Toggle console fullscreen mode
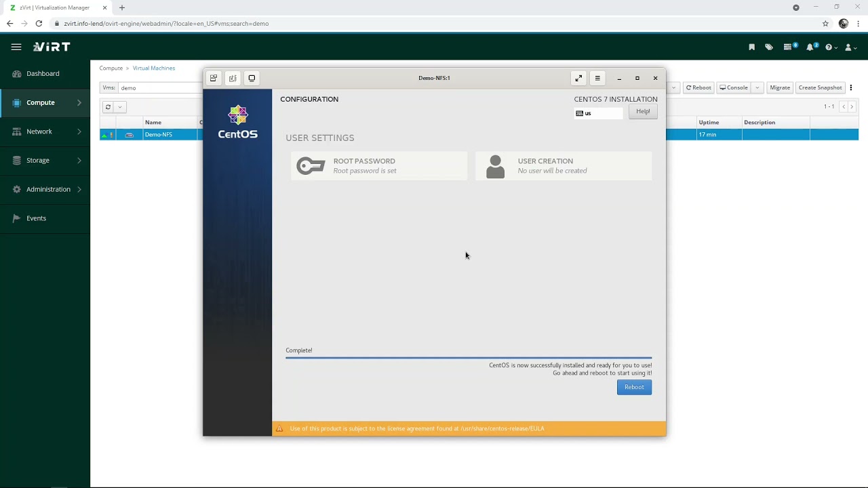The image size is (868, 488). tap(578, 78)
